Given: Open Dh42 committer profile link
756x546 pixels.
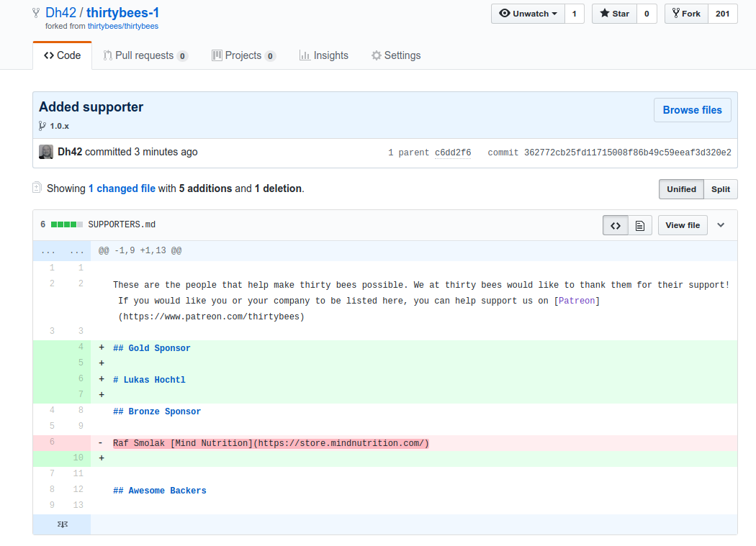Looking at the screenshot, I should pos(70,152).
